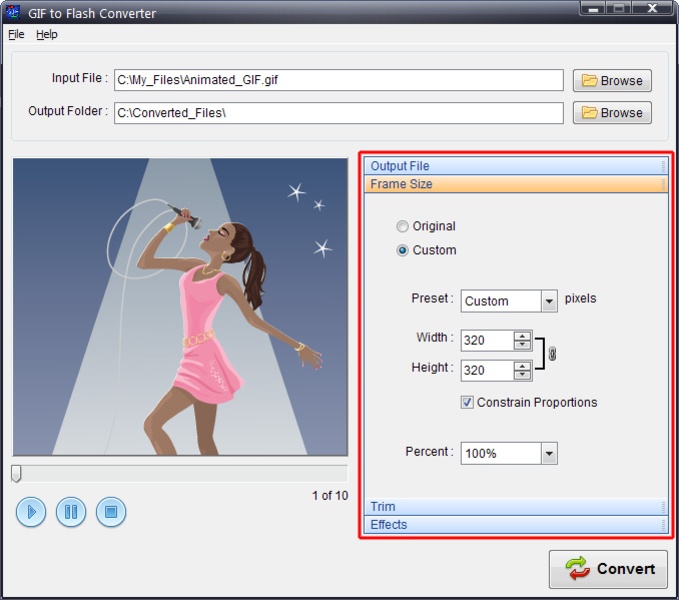This screenshot has height=600, width=679.
Task: Collapse the Frame Size section header
Action: coord(516,184)
